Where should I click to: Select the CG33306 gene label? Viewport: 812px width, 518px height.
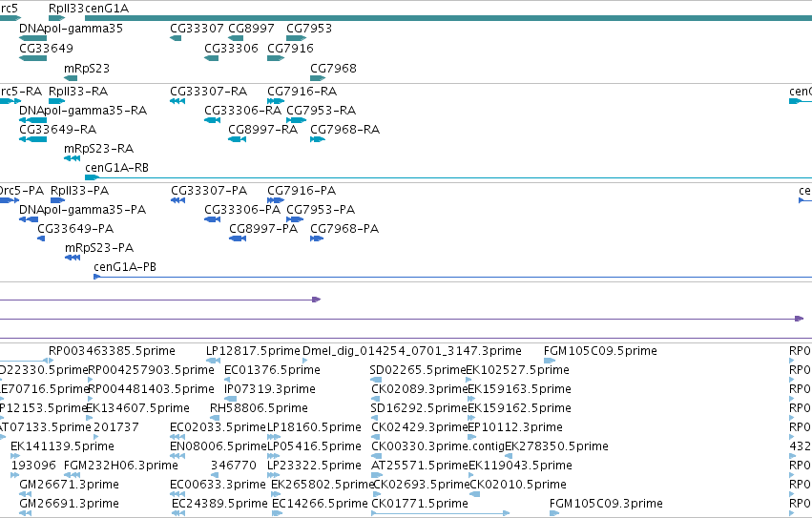click(x=231, y=48)
